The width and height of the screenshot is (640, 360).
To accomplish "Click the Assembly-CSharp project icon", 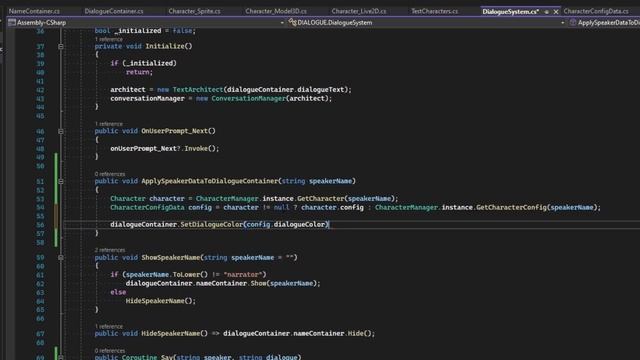I will coord(12,22).
